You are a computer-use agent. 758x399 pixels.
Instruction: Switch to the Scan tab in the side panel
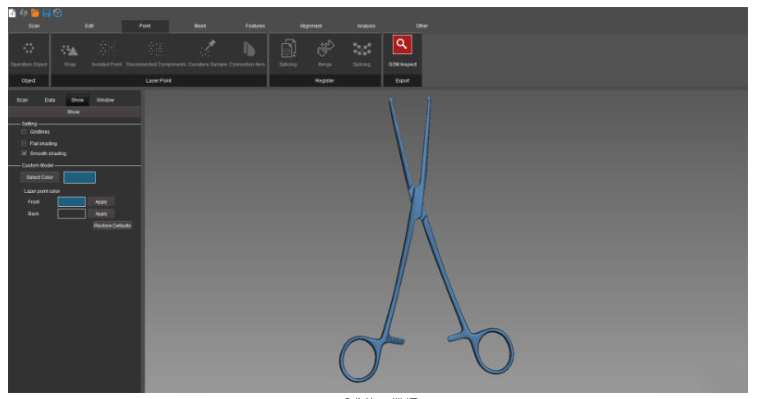point(22,100)
